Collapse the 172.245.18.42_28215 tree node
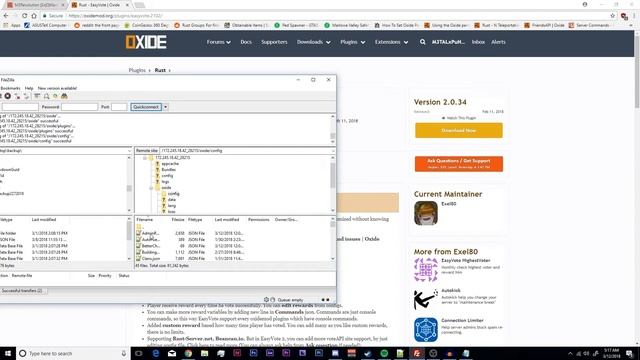This screenshot has width=640, height=360. (145, 158)
